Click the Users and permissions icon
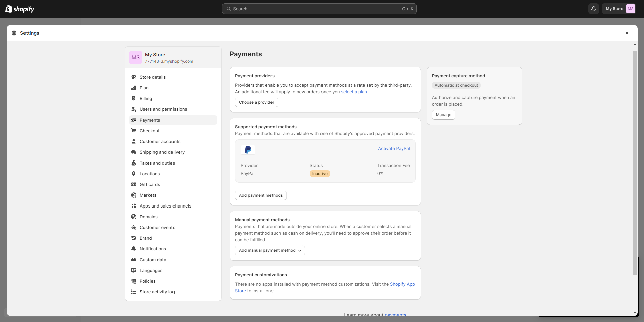The height and width of the screenshot is (322, 644). pyautogui.click(x=134, y=109)
